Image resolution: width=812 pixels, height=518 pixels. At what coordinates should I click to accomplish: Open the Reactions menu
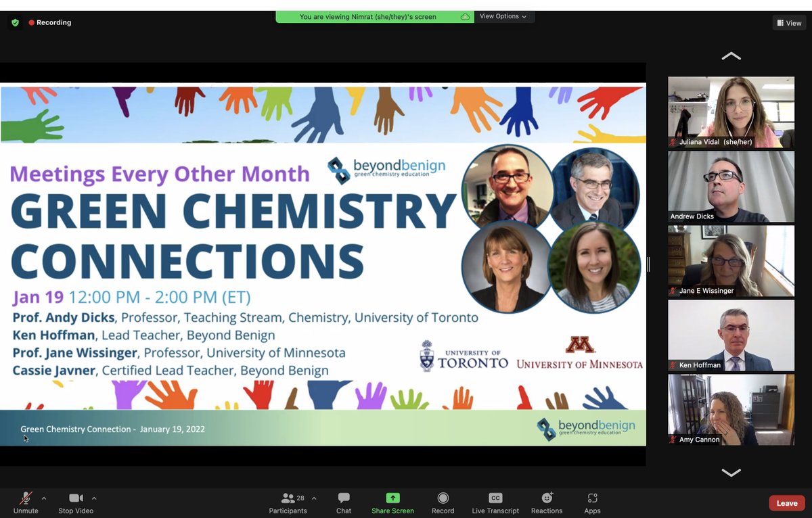(x=547, y=502)
